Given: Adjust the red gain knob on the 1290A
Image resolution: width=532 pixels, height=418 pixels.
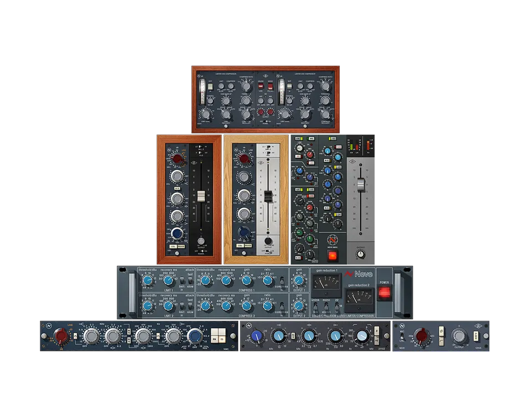Looking at the screenshot, I should point(421,335).
